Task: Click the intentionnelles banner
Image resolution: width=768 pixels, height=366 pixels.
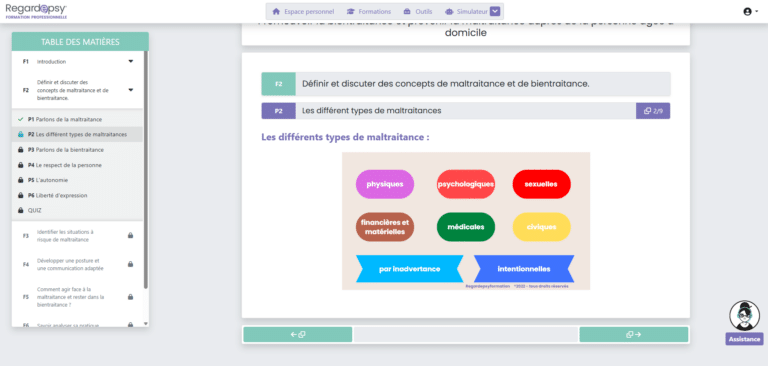Action: (524, 269)
